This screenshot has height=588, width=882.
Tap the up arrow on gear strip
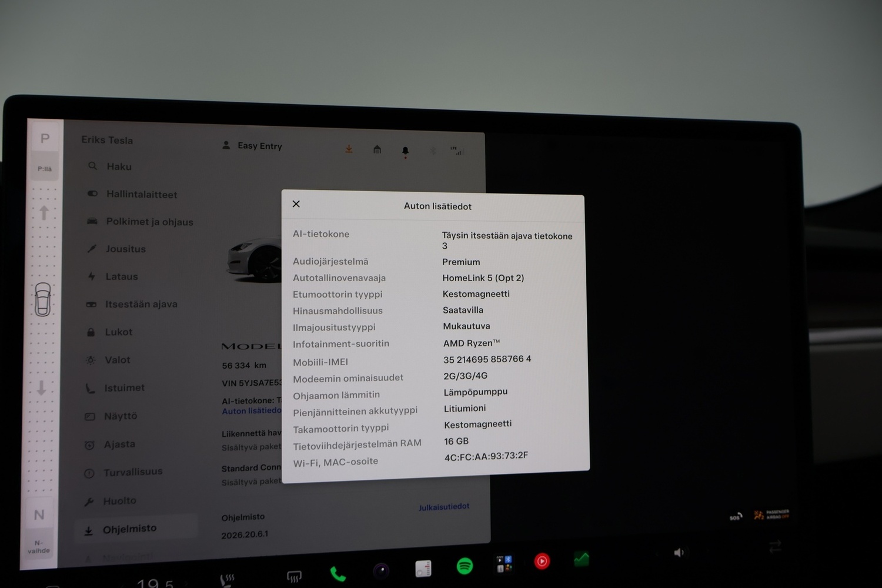click(x=44, y=212)
